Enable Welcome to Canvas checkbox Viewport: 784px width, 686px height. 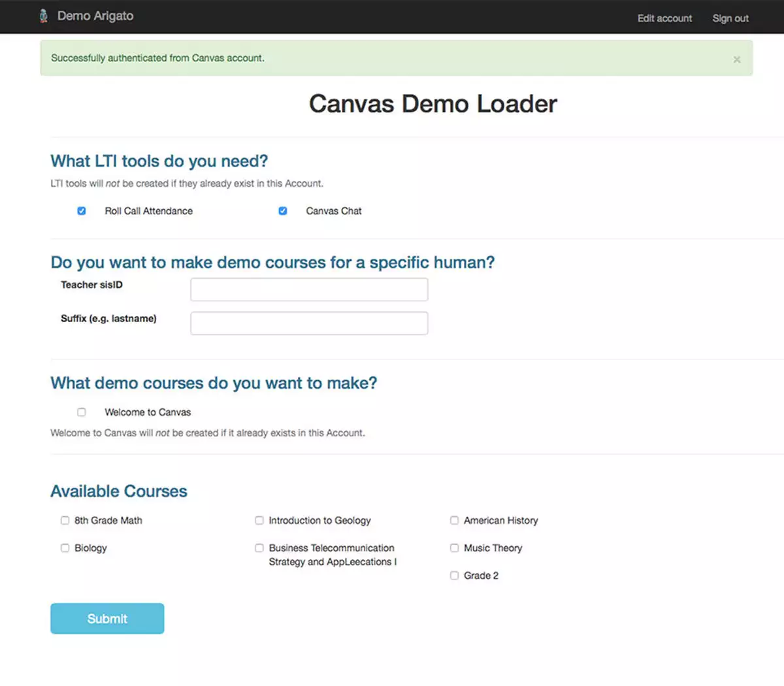pyautogui.click(x=82, y=412)
